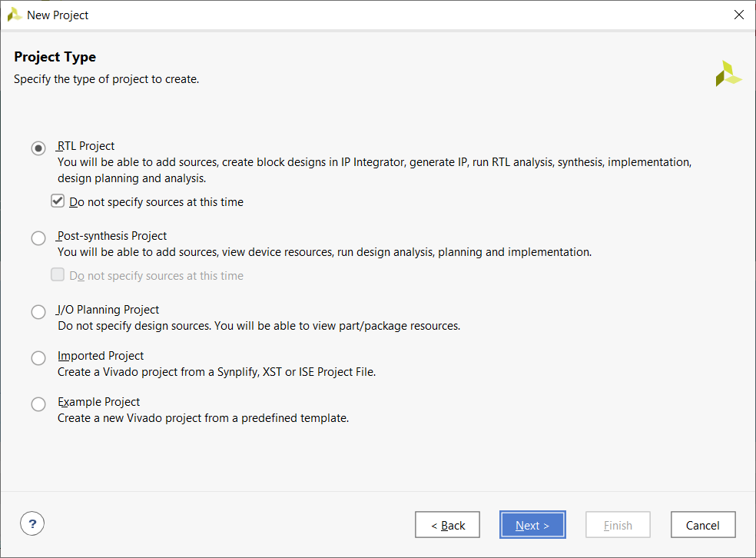Go back with the Back button
This screenshot has height=558, width=756.
coord(447,525)
